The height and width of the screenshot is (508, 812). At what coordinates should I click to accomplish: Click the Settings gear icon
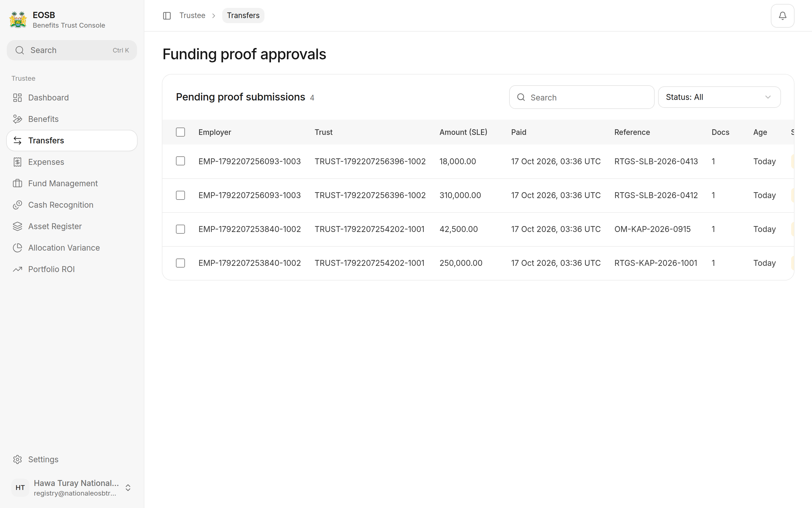coord(17,459)
